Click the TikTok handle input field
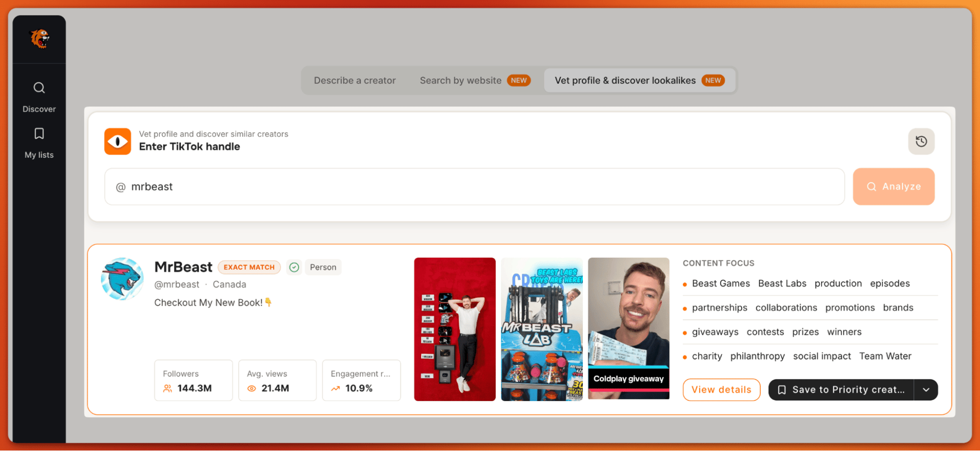 pyautogui.click(x=475, y=187)
